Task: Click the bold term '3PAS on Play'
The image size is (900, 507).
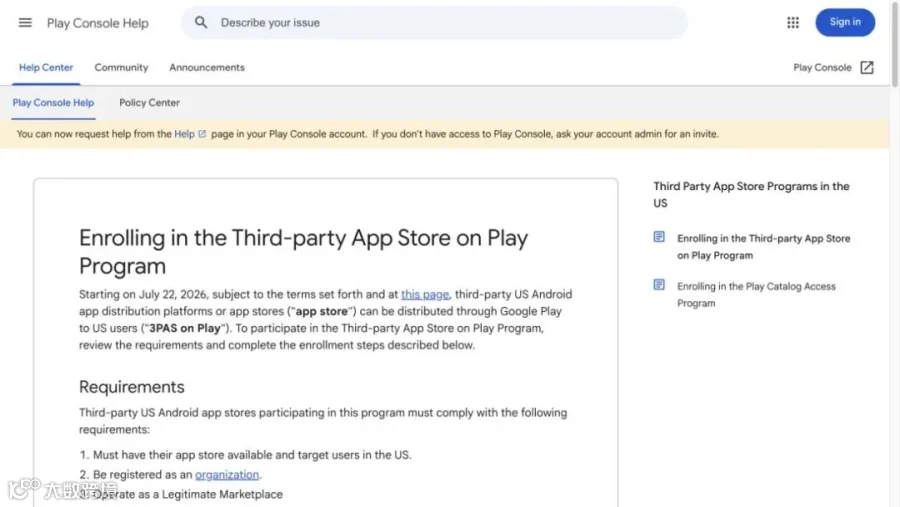Action: 185,328
